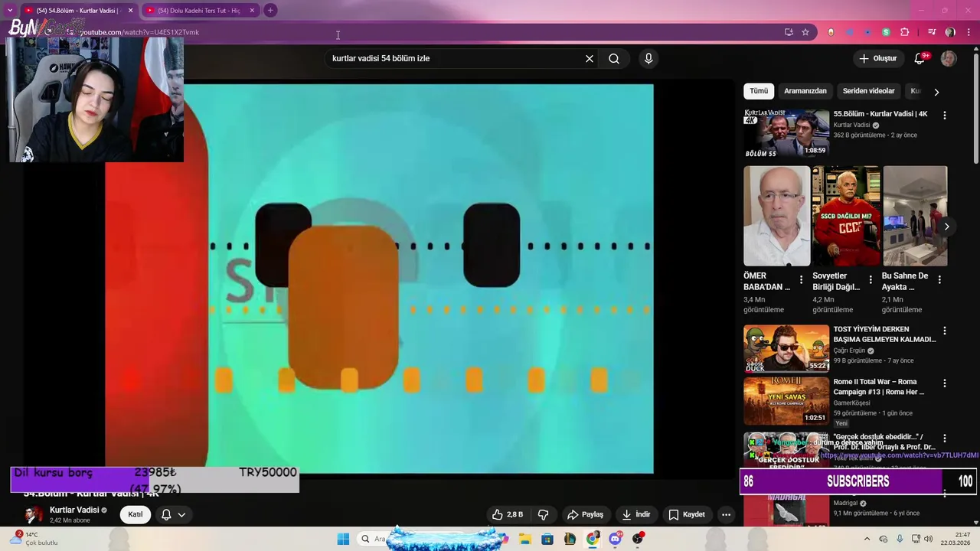Open the media control music-note icon
This screenshot has height=551, width=980.
(x=932, y=32)
